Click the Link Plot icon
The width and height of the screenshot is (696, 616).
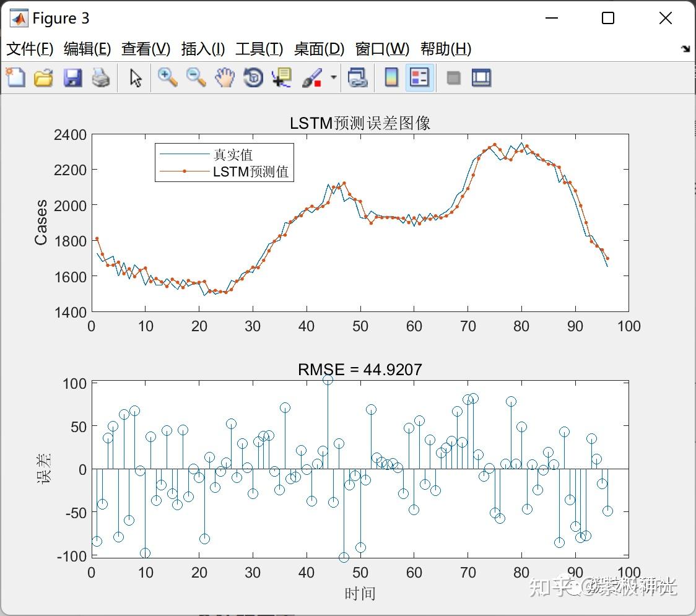point(358,77)
